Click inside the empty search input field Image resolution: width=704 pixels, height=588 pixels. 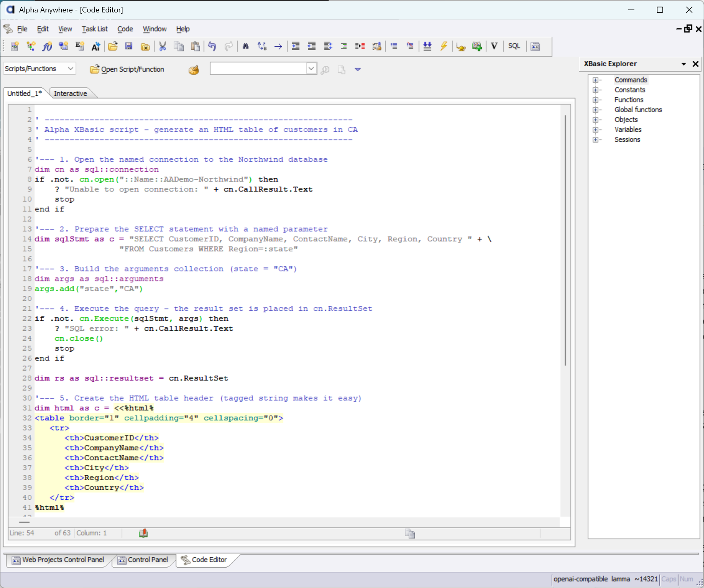259,68
